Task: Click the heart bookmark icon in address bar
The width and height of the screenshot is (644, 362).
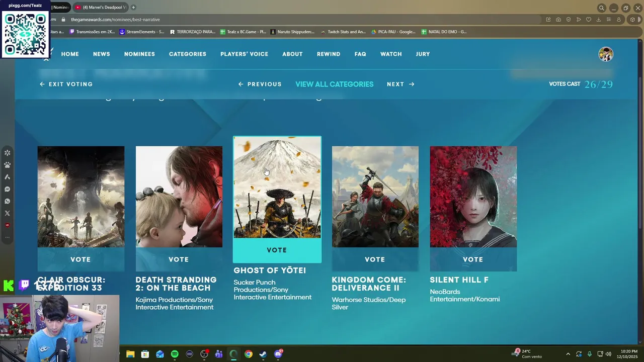Action: pyautogui.click(x=589, y=20)
